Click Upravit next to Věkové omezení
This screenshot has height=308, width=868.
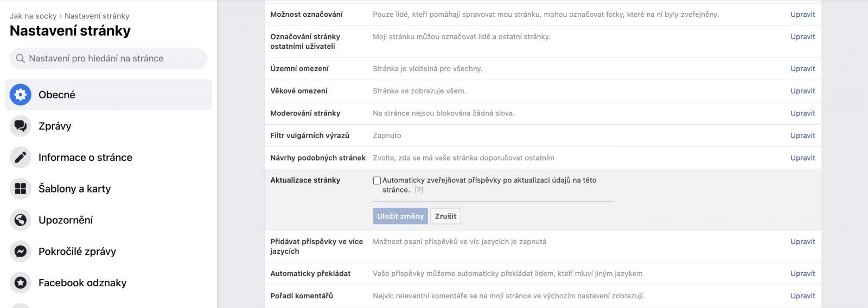click(x=802, y=91)
